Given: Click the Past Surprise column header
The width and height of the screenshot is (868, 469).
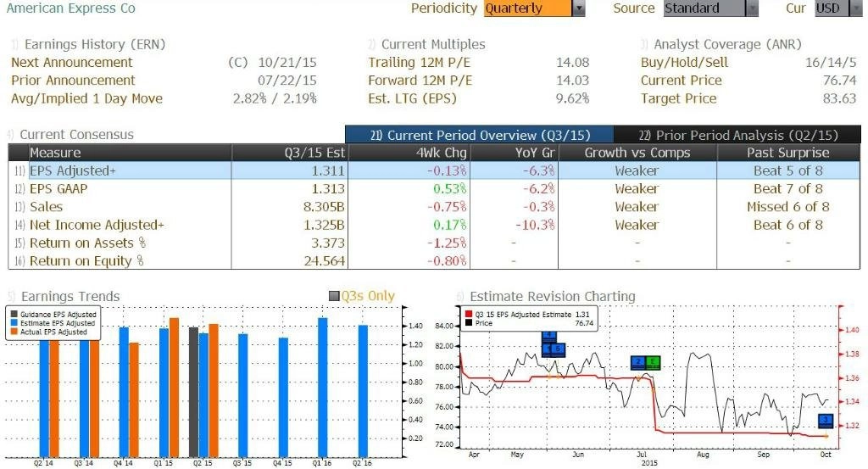Looking at the screenshot, I should pyautogui.click(x=787, y=153).
